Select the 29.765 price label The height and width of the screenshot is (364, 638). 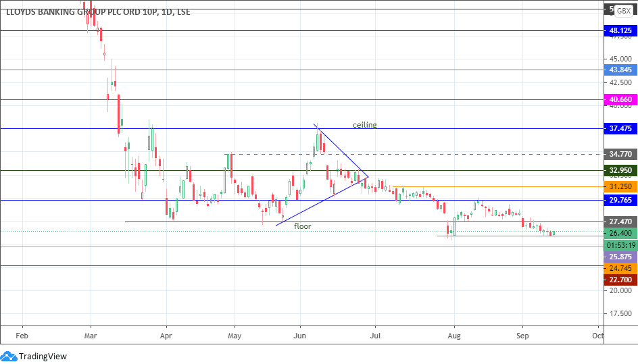click(x=620, y=200)
